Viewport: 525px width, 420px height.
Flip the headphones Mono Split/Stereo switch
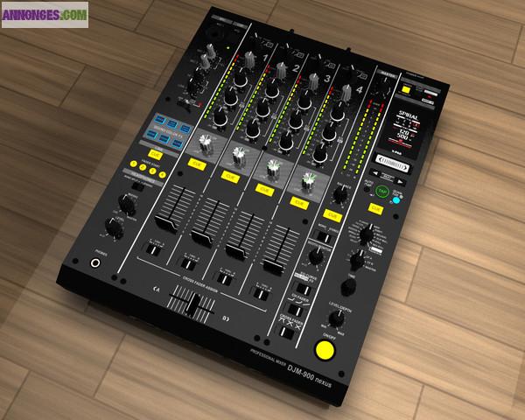[x=137, y=186]
